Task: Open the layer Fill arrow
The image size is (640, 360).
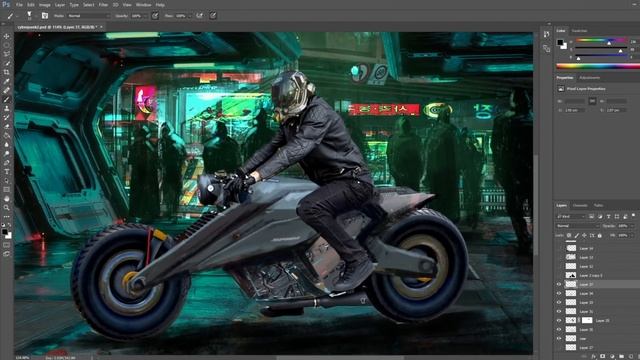Action: [633, 236]
